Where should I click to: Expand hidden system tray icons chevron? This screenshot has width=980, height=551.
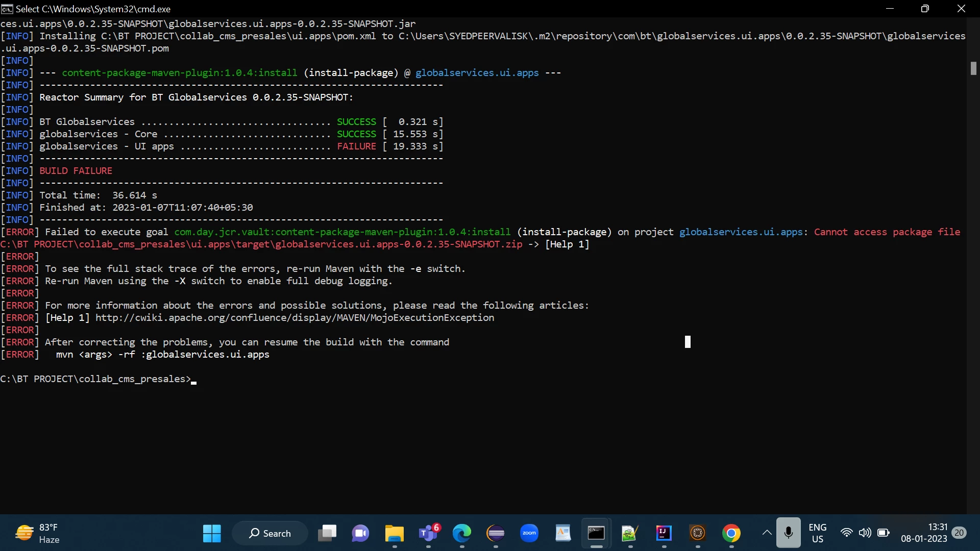[x=767, y=533]
